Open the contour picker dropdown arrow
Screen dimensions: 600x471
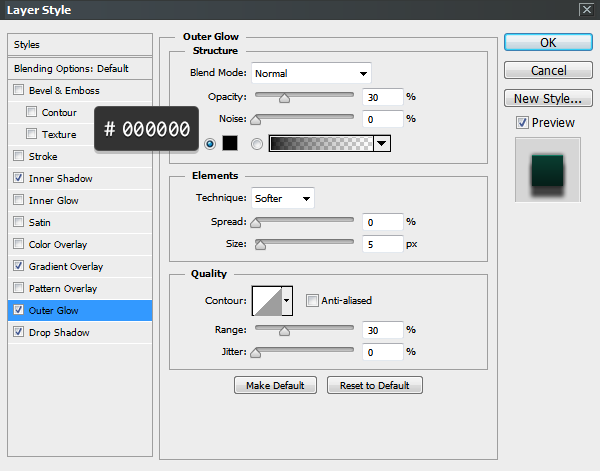288,300
